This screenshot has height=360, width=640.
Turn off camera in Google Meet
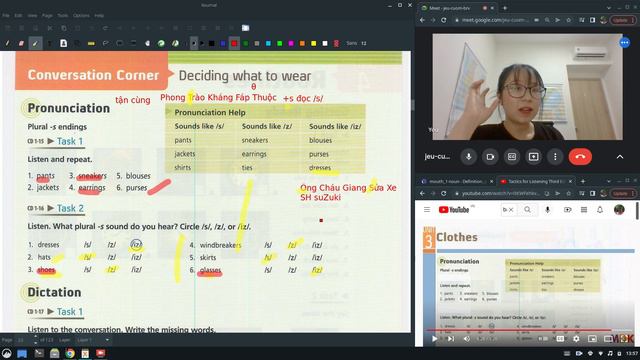[490, 157]
